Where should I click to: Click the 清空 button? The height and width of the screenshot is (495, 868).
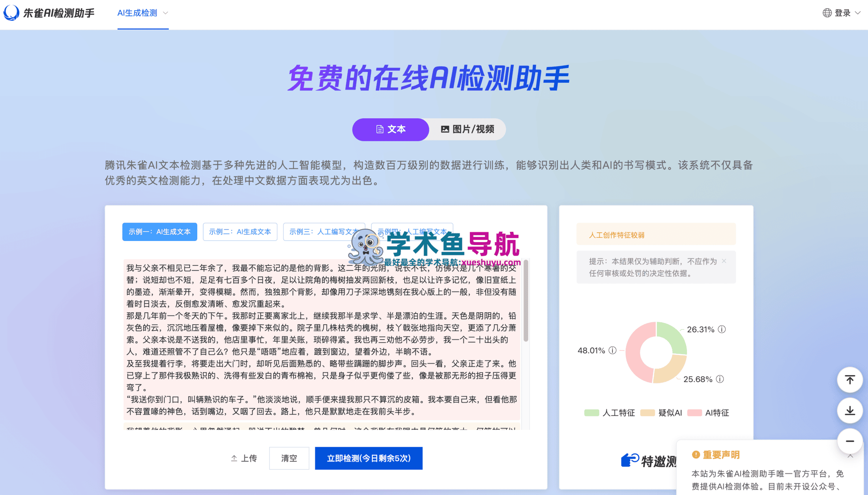tap(289, 458)
